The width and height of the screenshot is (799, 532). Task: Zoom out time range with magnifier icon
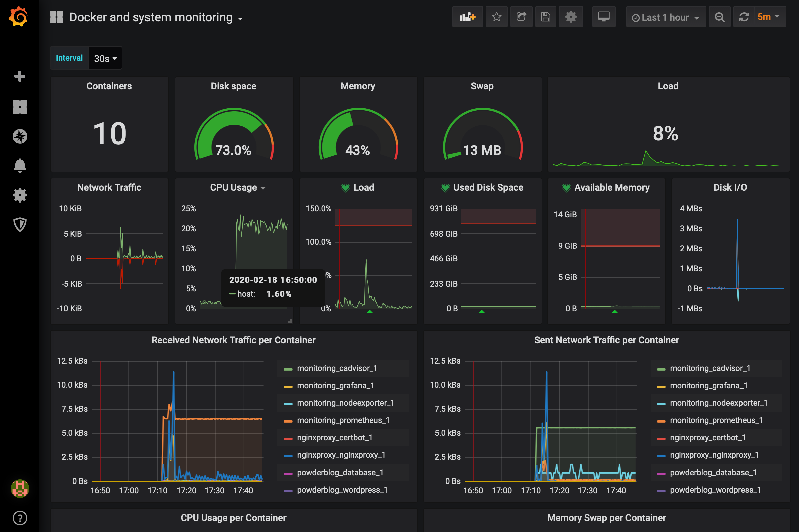point(719,17)
